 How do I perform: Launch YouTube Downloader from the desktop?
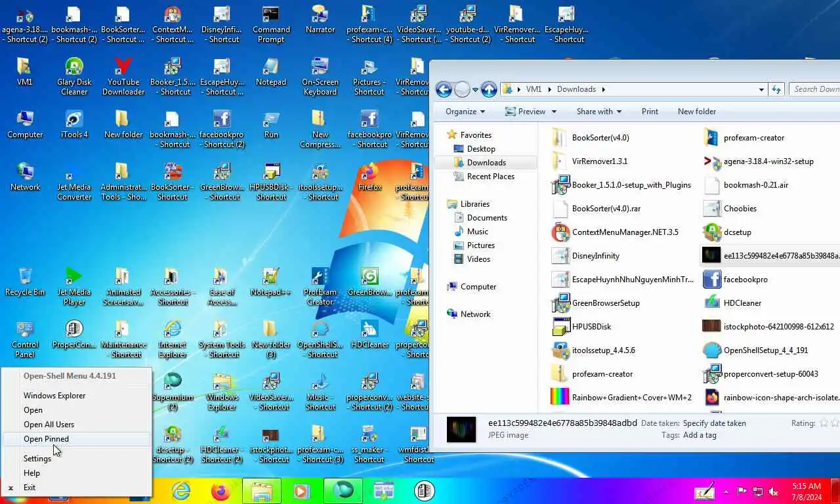click(123, 76)
